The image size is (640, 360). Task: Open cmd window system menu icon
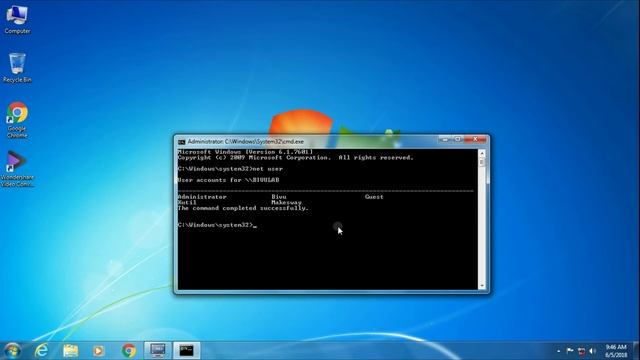[182, 142]
